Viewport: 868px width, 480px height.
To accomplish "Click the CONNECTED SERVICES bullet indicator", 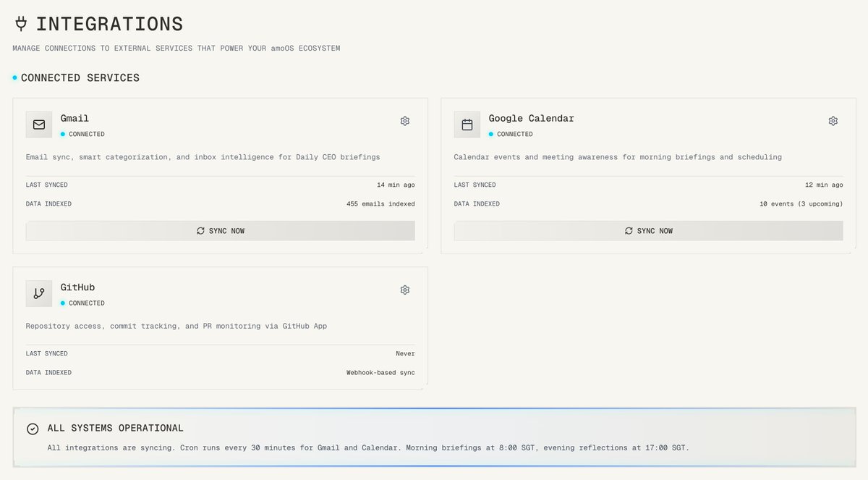I will point(13,77).
